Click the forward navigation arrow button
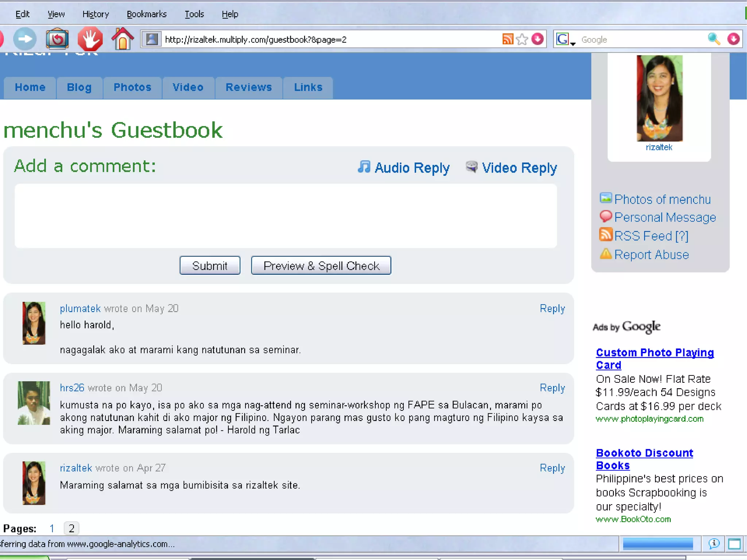Viewport: 747px width, 560px height. pyautogui.click(x=25, y=39)
